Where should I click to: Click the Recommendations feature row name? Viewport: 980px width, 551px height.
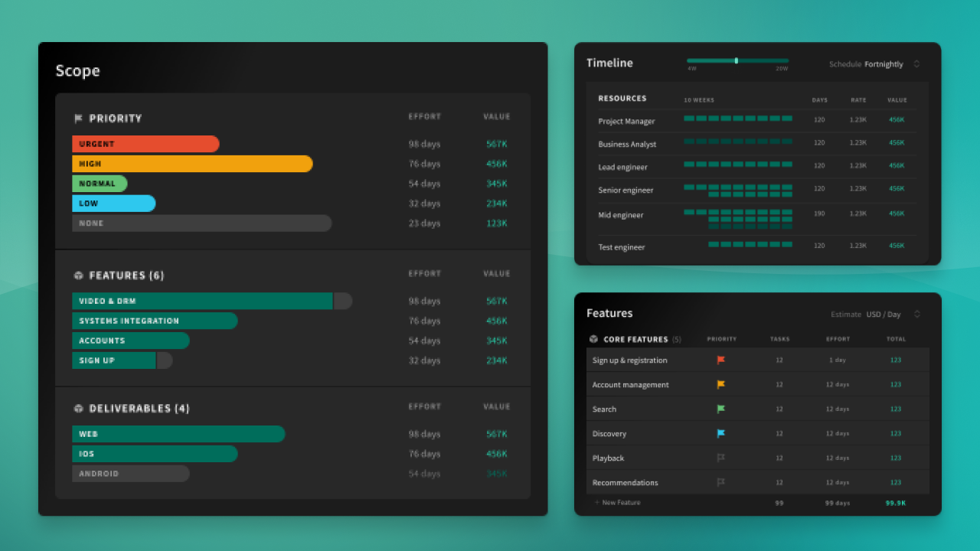pyautogui.click(x=625, y=482)
